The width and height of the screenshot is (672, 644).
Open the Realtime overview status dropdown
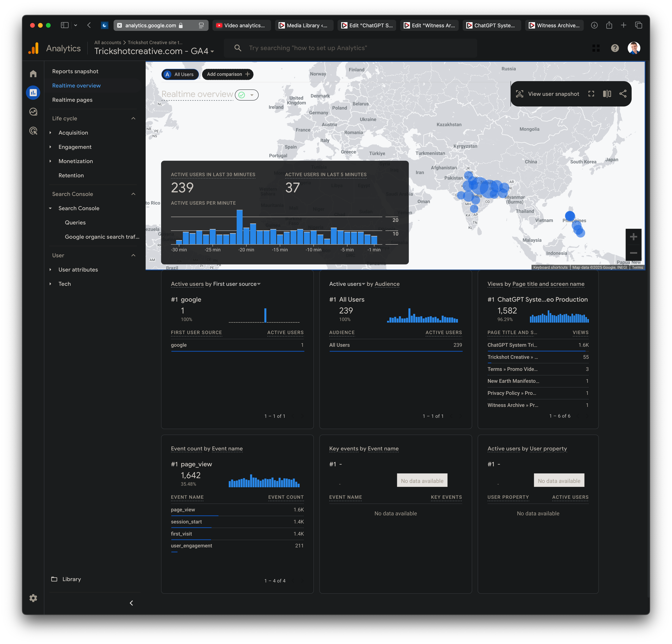(247, 95)
